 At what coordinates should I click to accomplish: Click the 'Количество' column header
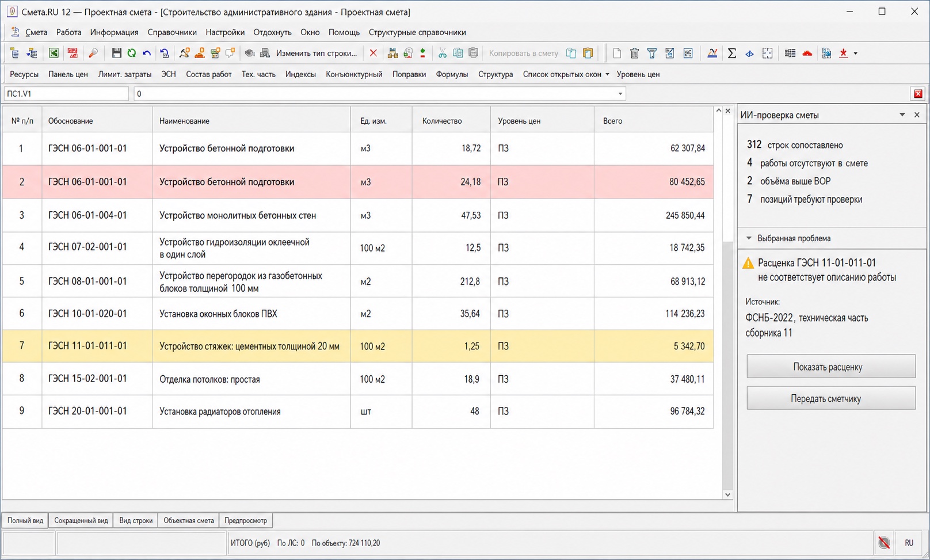451,121
